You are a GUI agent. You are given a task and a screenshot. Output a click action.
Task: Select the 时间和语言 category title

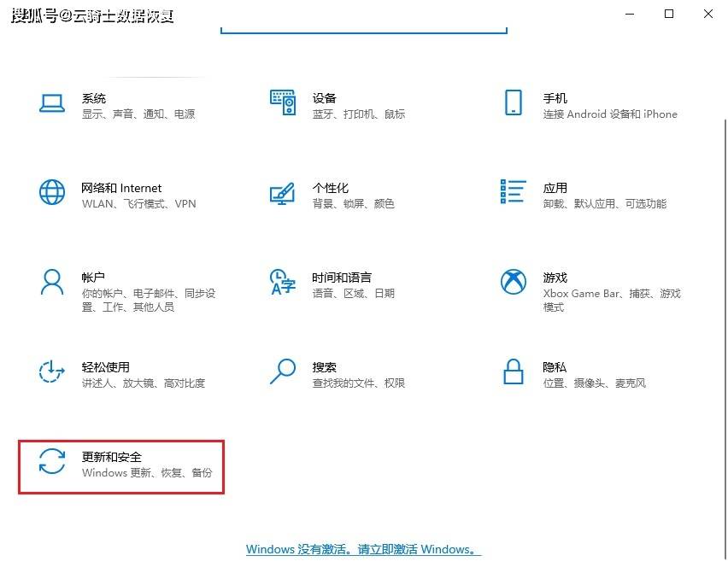click(342, 278)
